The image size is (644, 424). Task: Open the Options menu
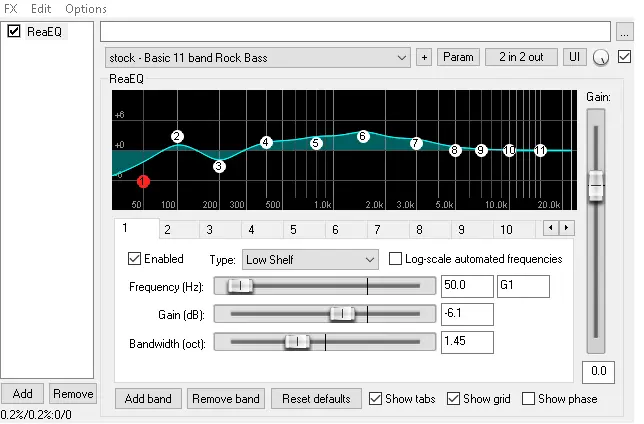tap(86, 9)
